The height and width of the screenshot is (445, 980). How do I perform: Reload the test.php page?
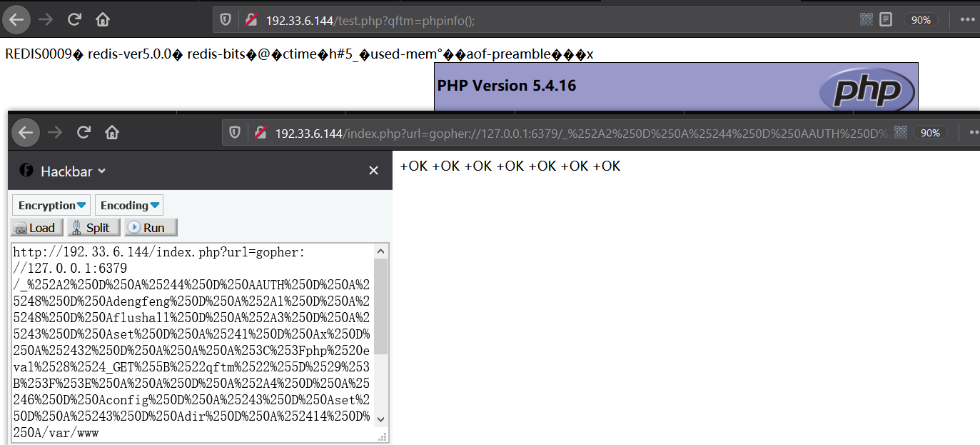pos(74,19)
